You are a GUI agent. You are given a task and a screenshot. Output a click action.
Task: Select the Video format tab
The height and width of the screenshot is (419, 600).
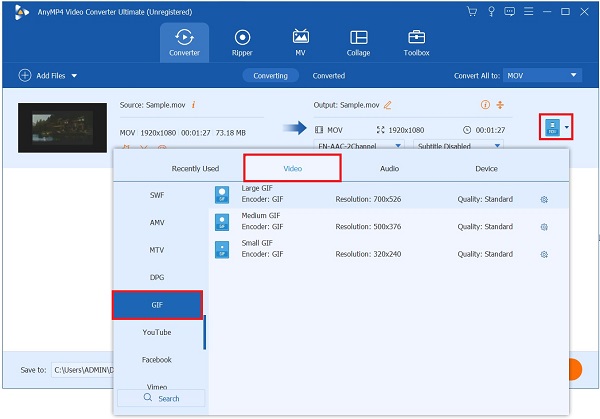292,168
